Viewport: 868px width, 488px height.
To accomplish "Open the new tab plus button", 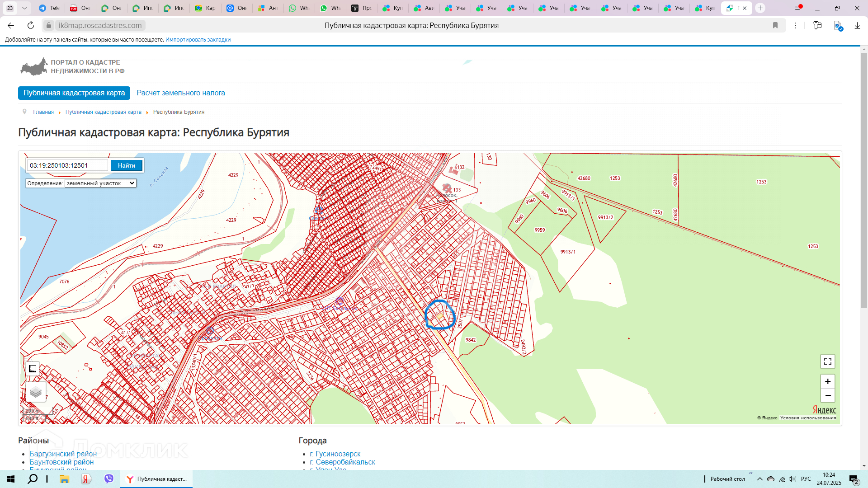I will [760, 8].
